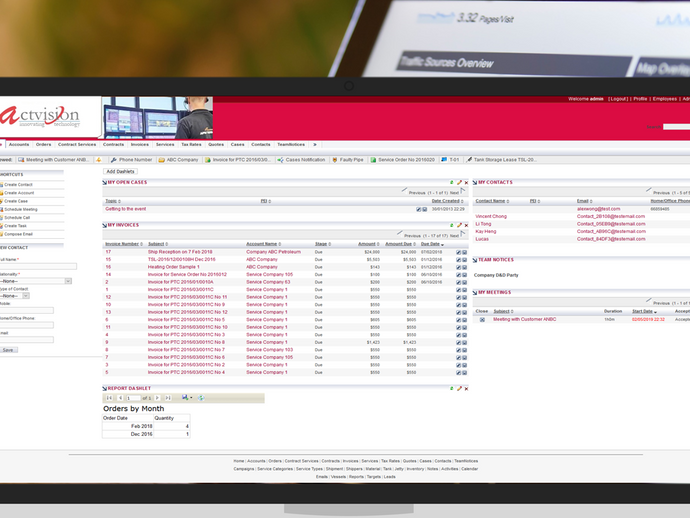Show more modules with the >> arrow
Viewport: 690px width, 518px height.
click(x=315, y=144)
